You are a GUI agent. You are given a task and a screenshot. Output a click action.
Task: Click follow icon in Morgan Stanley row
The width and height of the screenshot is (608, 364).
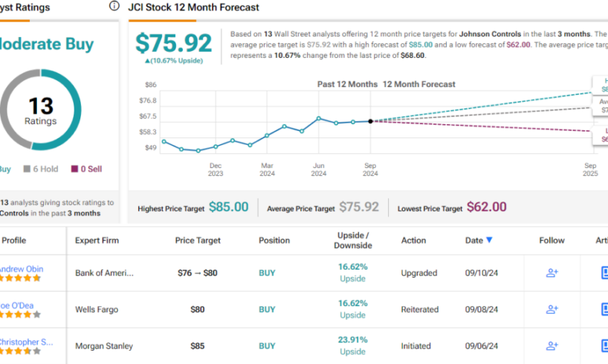click(x=552, y=345)
